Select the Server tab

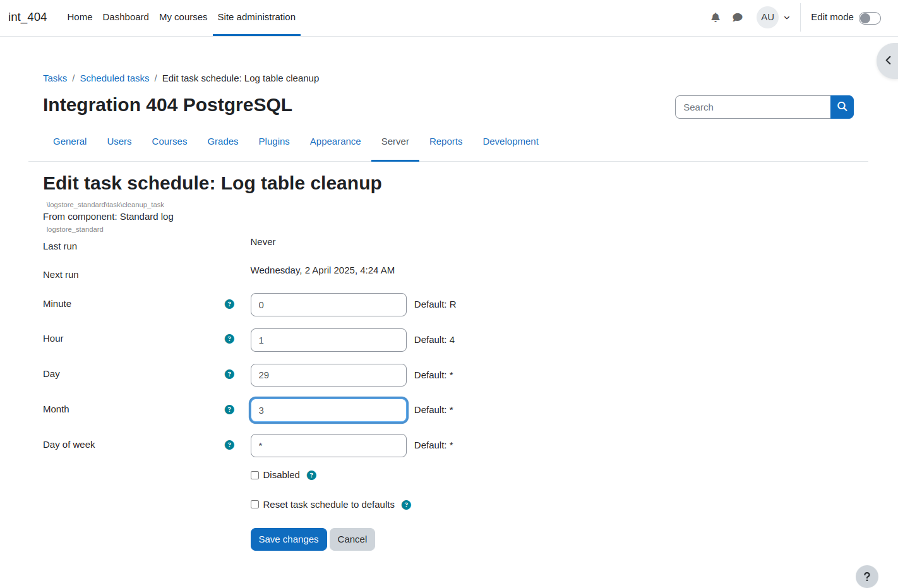(x=395, y=141)
